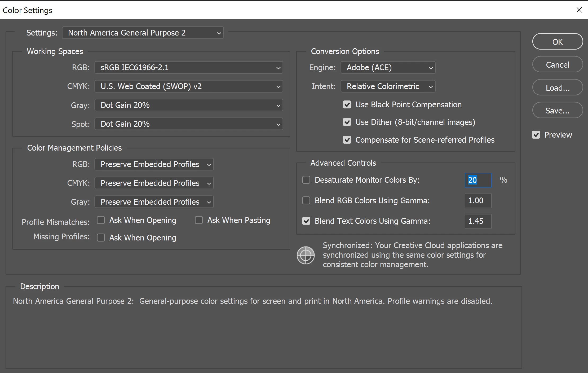Open the Intent Relative Colorimetric dropdown

(388, 86)
